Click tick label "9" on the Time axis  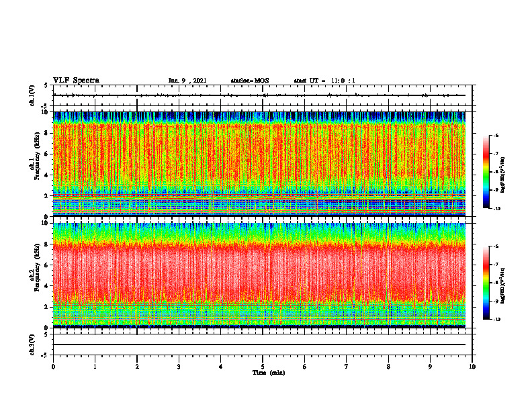pyautogui.click(x=430, y=367)
